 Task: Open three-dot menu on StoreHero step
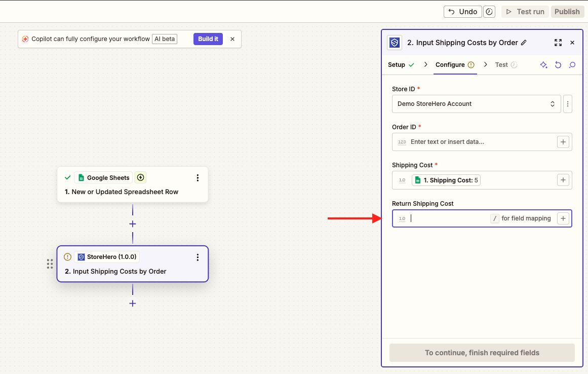pyautogui.click(x=198, y=257)
